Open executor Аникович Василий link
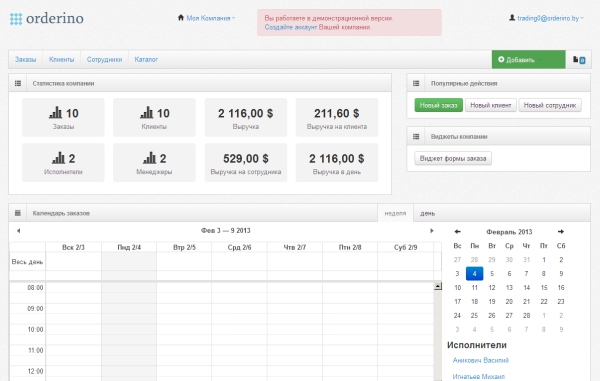This screenshot has height=381, width=600. tap(481, 360)
